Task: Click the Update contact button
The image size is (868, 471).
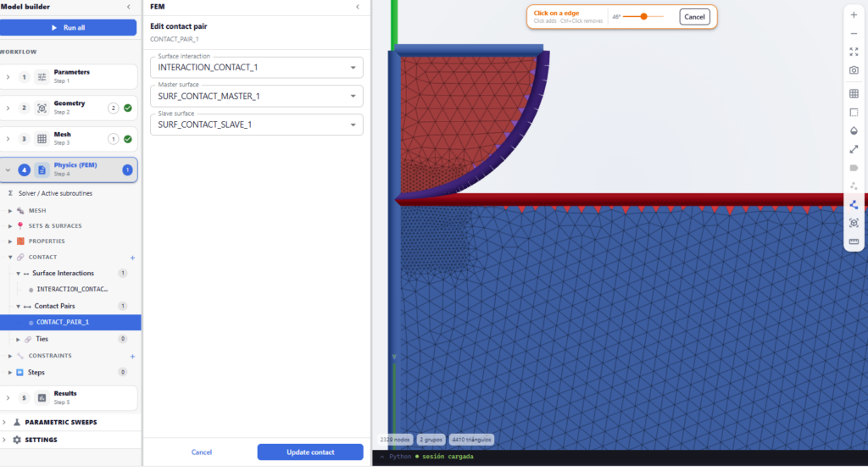Action: click(310, 452)
